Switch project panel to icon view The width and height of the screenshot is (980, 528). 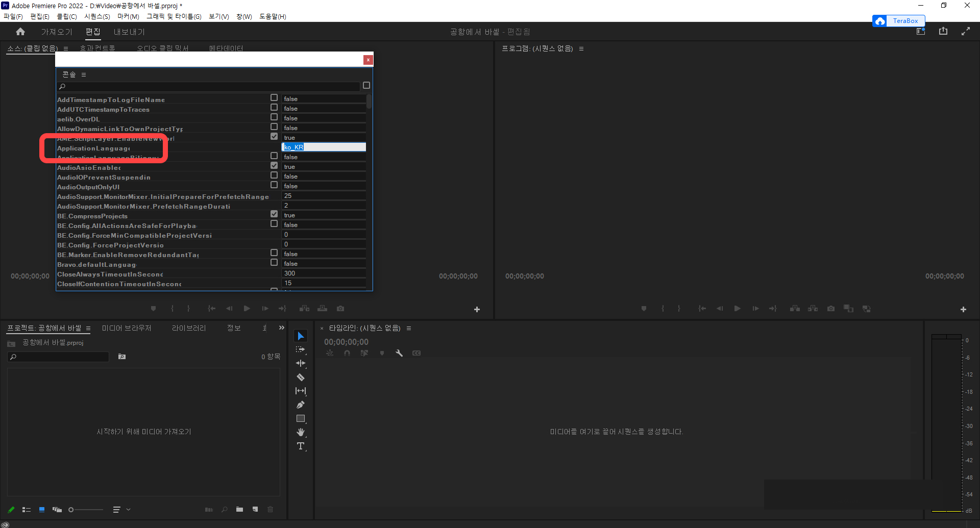click(x=42, y=509)
